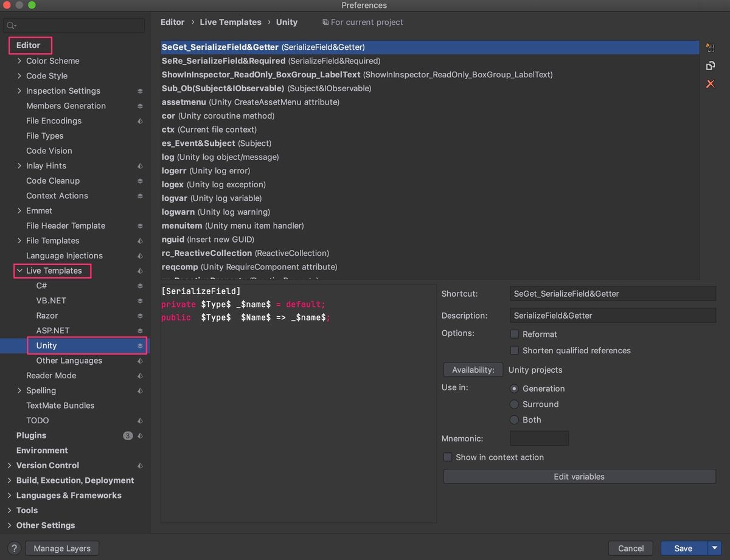Click layer icon beside Other Languages

click(x=140, y=361)
